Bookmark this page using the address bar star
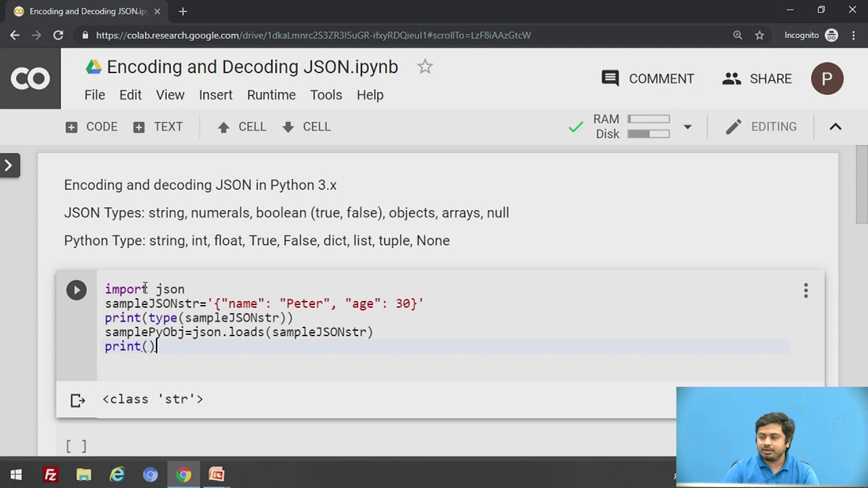The image size is (868, 488). coord(759,35)
